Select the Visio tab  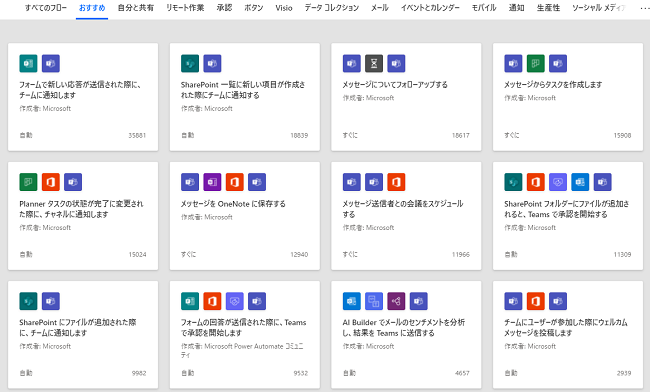point(284,8)
